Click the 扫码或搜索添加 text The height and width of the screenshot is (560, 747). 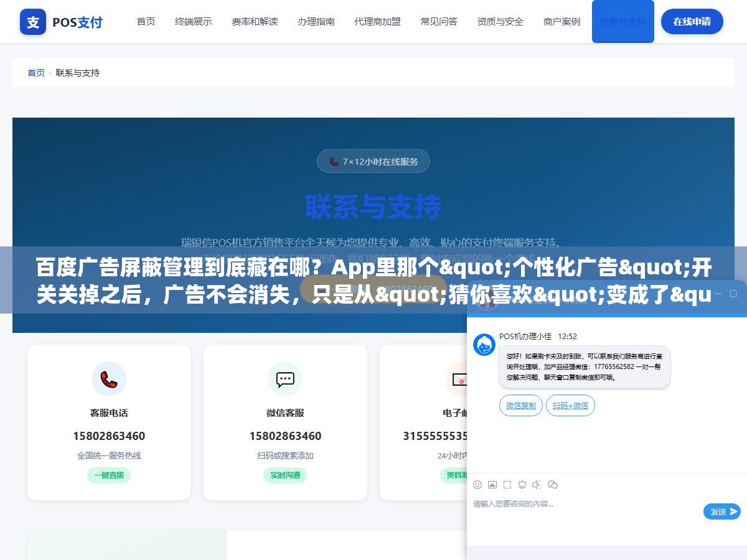[285, 455]
